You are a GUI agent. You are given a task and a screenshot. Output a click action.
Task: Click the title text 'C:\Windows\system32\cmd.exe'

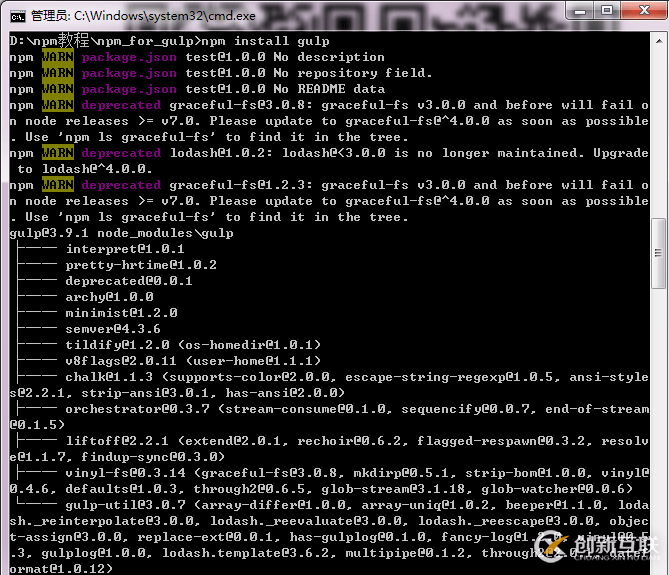click(x=165, y=16)
